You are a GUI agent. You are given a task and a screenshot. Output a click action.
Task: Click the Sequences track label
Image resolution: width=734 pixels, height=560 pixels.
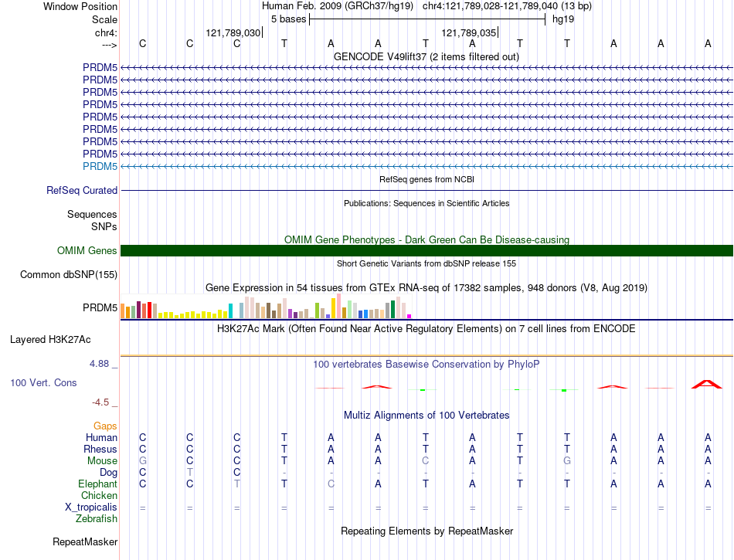(92, 214)
